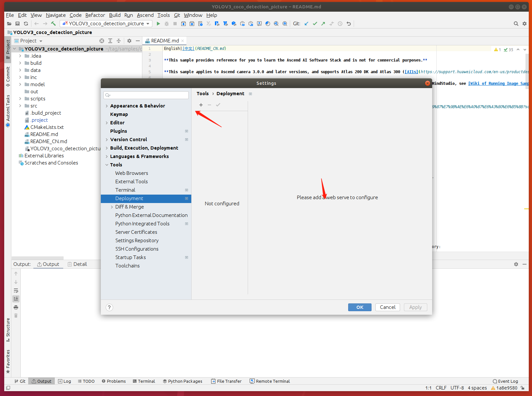The image size is (532, 396).
Task: Switch to the Detail tab in Output
Action: 77,264
